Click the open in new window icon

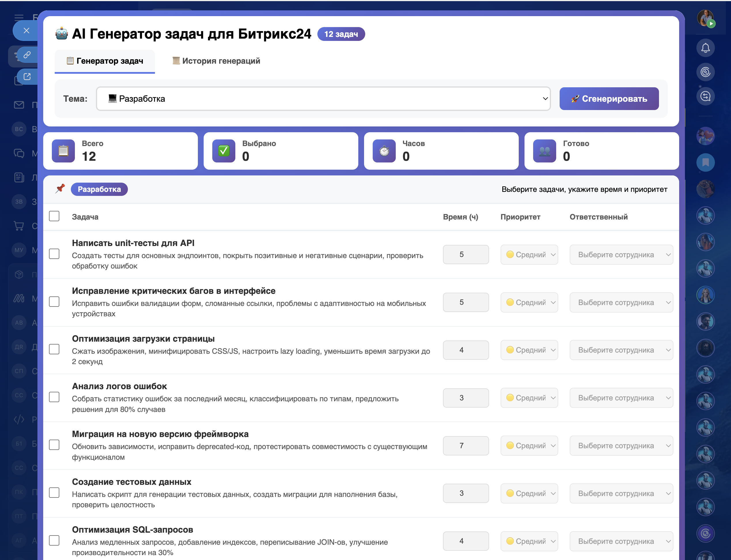(x=27, y=77)
